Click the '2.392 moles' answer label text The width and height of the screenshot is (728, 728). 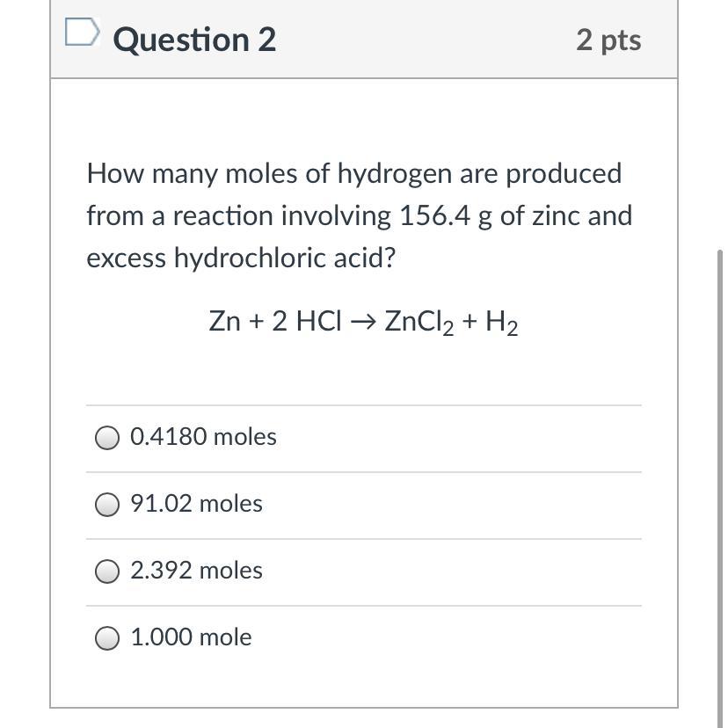pos(196,570)
